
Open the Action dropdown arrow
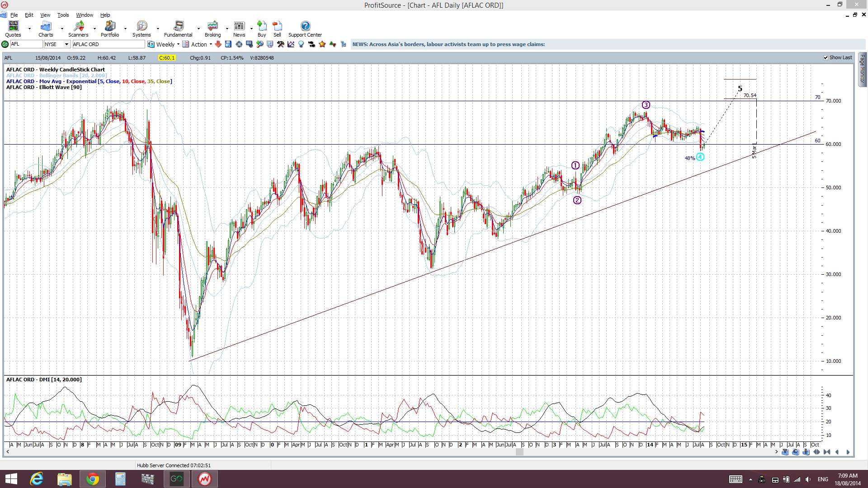[211, 44]
